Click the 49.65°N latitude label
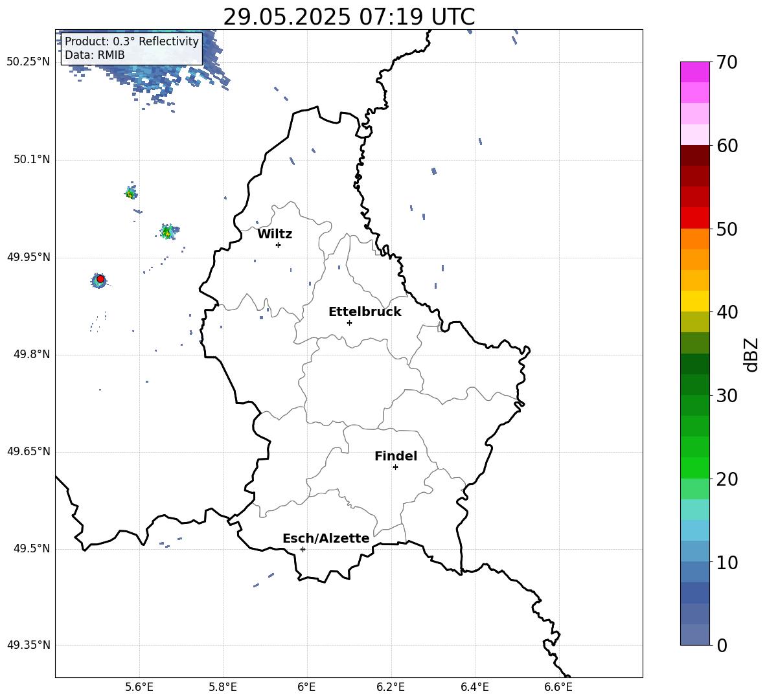 (x=29, y=451)
